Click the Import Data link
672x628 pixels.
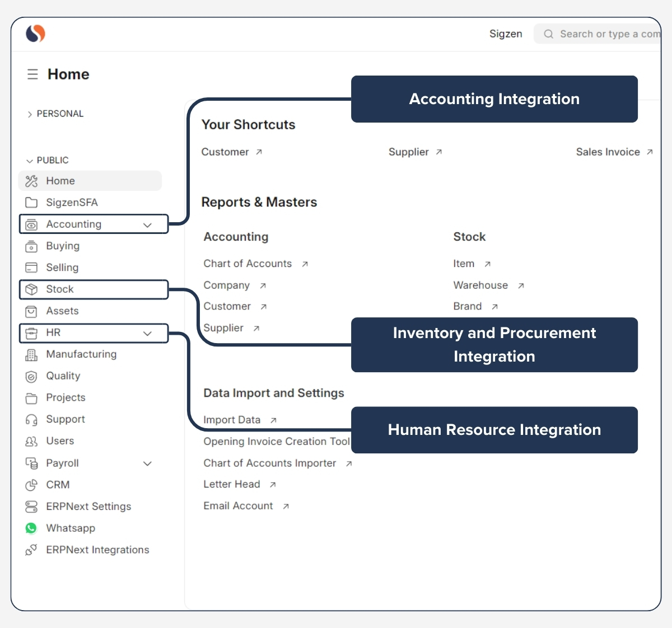232,419
